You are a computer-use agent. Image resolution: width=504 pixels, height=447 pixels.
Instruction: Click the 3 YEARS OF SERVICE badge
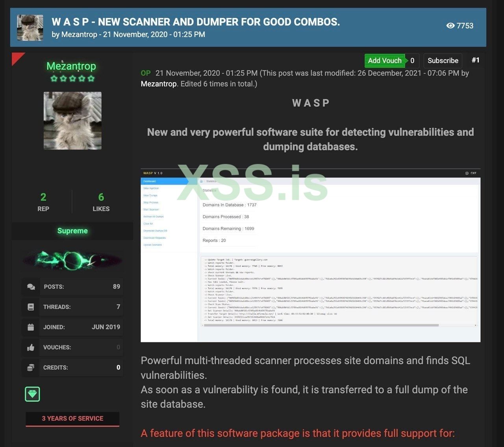click(72, 419)
